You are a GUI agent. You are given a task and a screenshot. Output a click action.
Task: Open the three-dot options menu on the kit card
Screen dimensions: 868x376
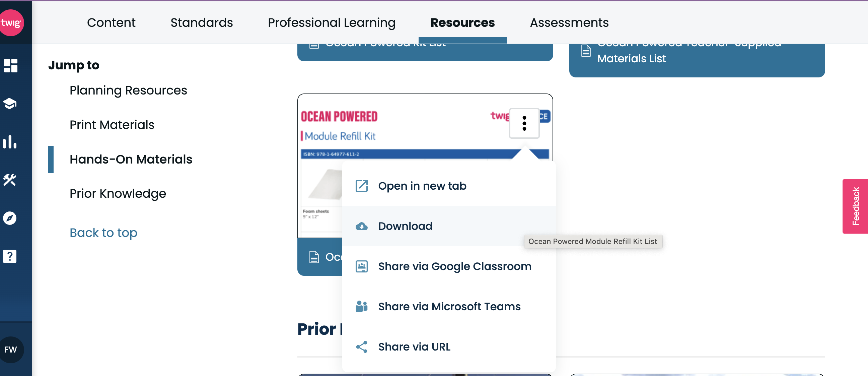click(x=524, y=123)
